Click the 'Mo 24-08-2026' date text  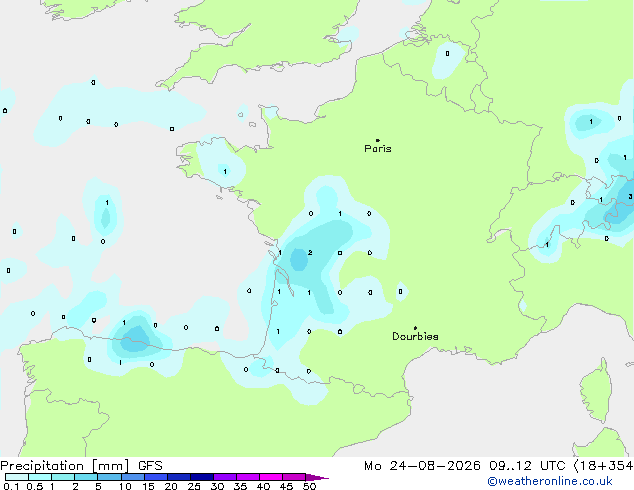point(423,466)
